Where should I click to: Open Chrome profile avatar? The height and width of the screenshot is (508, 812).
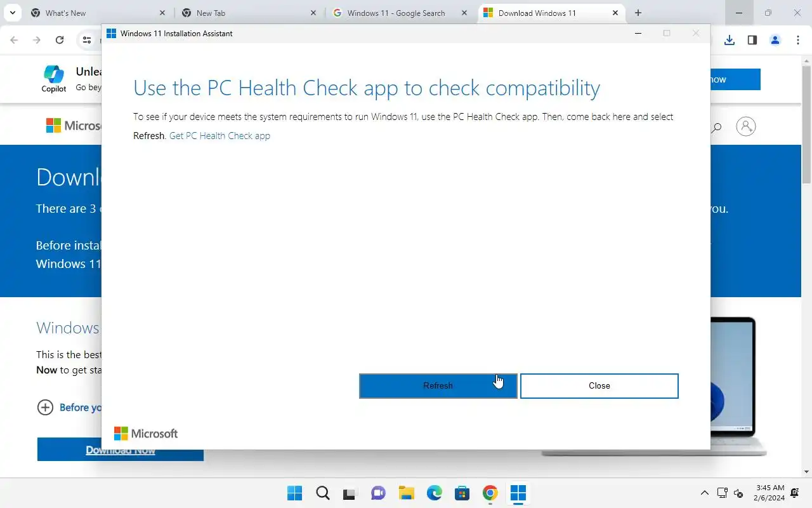pos(775,40)
